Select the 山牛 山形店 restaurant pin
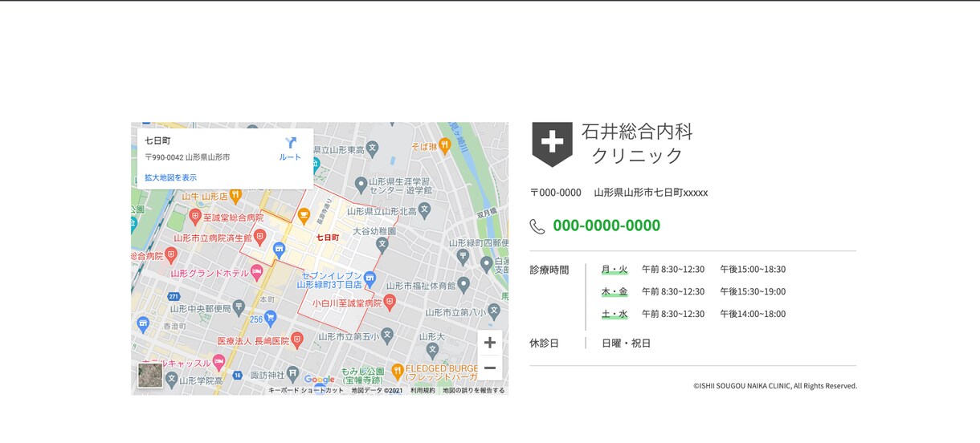The width and height of the screenshot is (980, 443). pyautogui.click(x=235, y=195)
